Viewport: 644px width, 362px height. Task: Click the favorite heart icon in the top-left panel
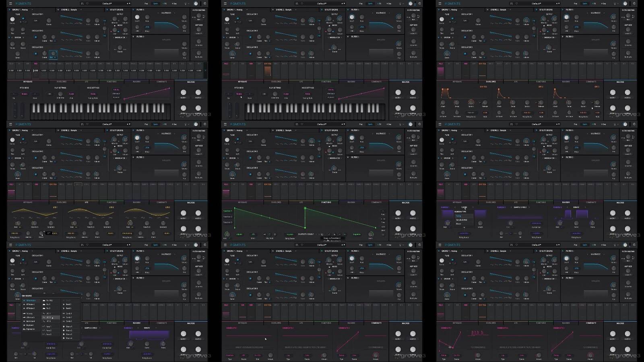(x=87, y=4)
